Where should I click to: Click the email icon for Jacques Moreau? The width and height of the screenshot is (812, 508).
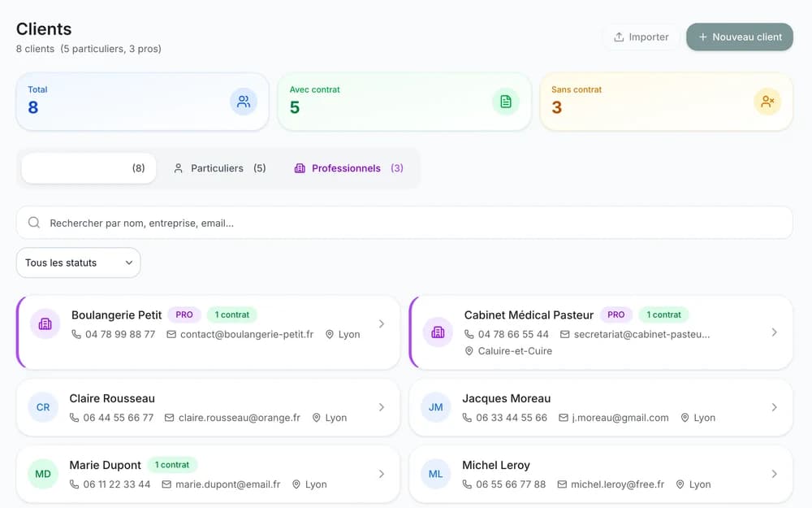coord(564,418)
